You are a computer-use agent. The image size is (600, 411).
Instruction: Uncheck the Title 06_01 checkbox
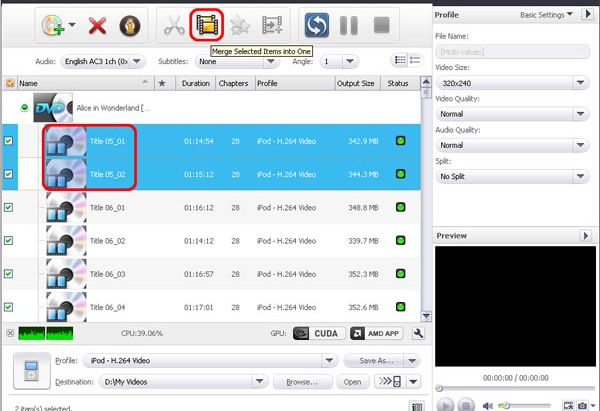coord(8,207)
